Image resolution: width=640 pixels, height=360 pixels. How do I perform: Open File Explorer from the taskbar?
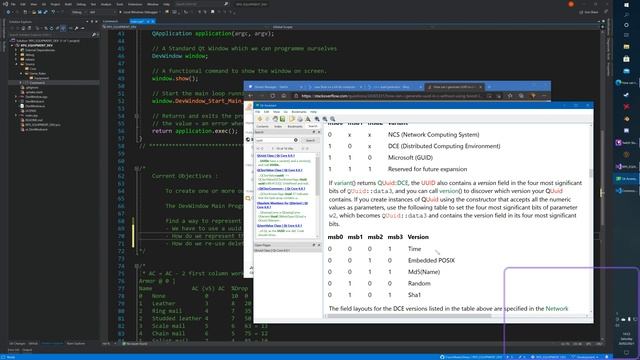(627, 47)
